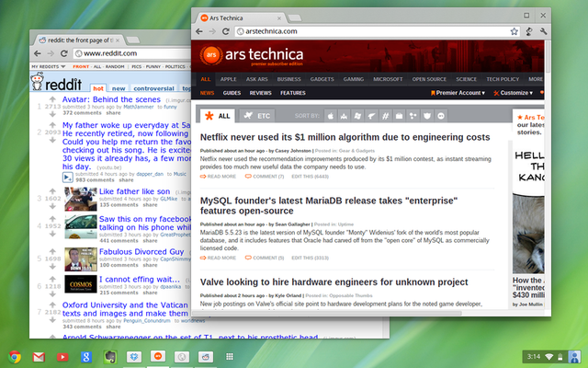This screenshot has width=588, height=368.
Task: Downvote 'Fabulous Divorced Guy' post
Action: click(x=52, y=266)
